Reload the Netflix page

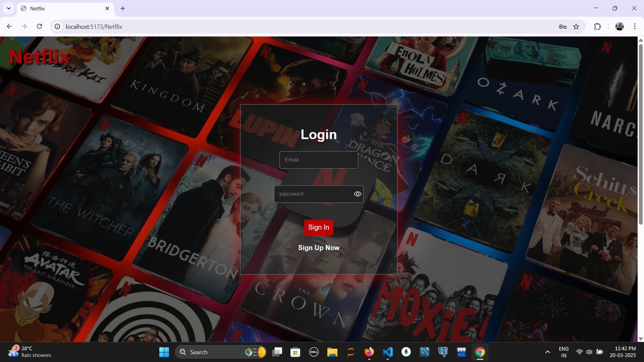39,26
